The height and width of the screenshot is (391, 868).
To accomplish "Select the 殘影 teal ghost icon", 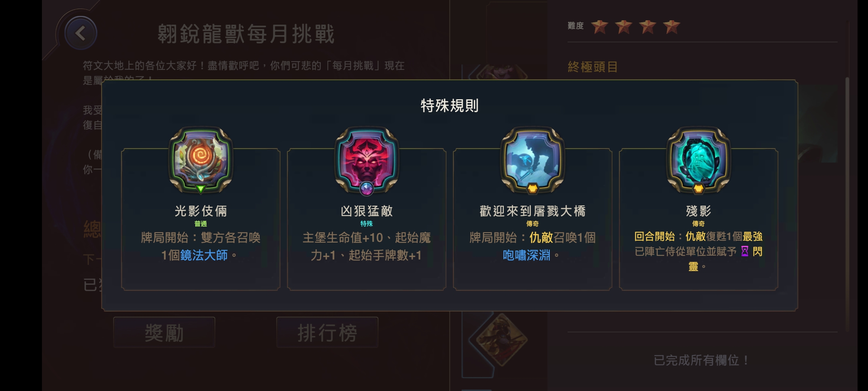I will click(699, 159).
